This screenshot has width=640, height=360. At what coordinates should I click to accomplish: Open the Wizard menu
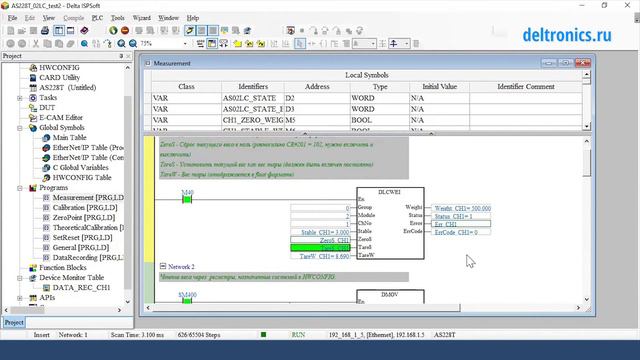141,18
